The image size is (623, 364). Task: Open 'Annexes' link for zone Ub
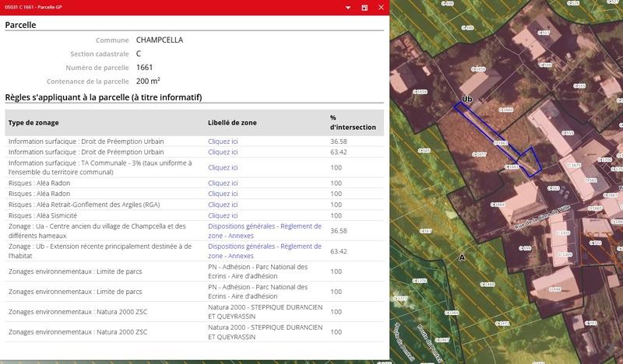241,256
